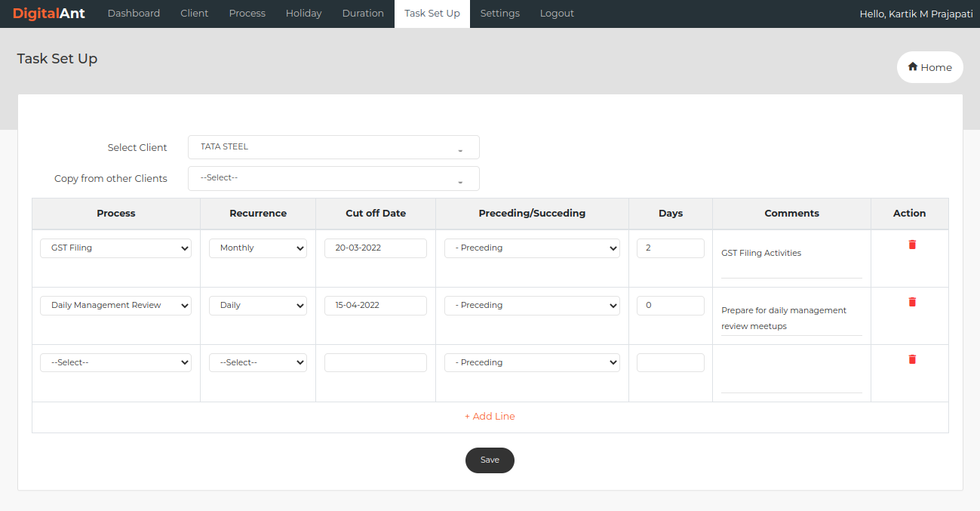
Task: Delete the Daily Management Review row
Action: pyautogui.click(x=912, y=302)
